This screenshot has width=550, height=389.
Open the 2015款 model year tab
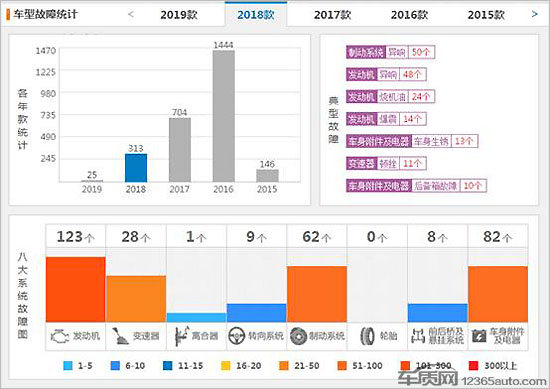point(486,15)
